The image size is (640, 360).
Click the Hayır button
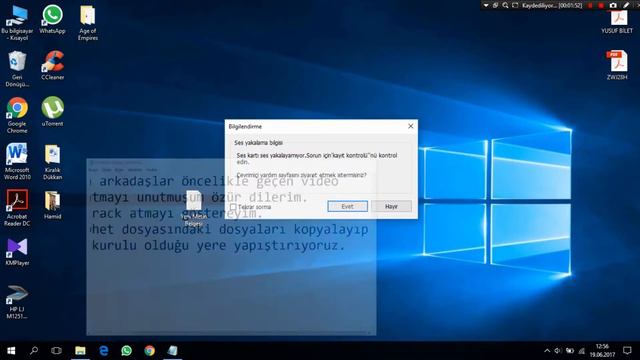coord(391,207)
